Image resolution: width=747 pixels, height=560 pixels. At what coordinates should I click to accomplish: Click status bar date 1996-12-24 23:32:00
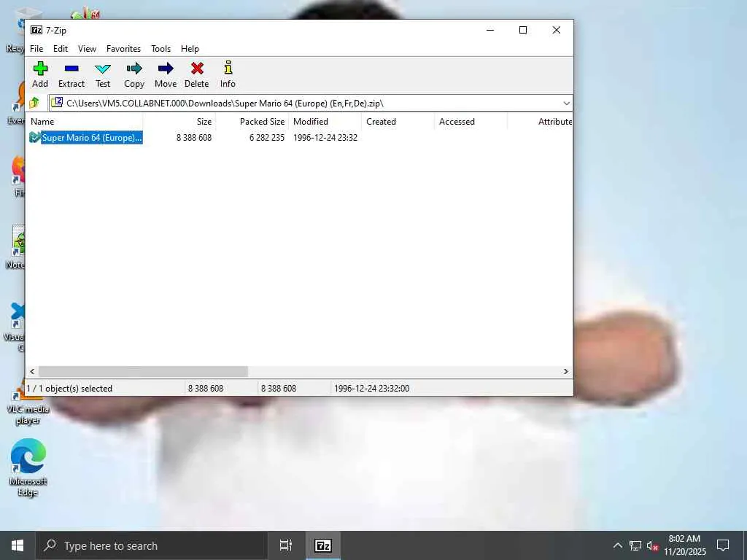pyautogui.click(x=371, y=389)
